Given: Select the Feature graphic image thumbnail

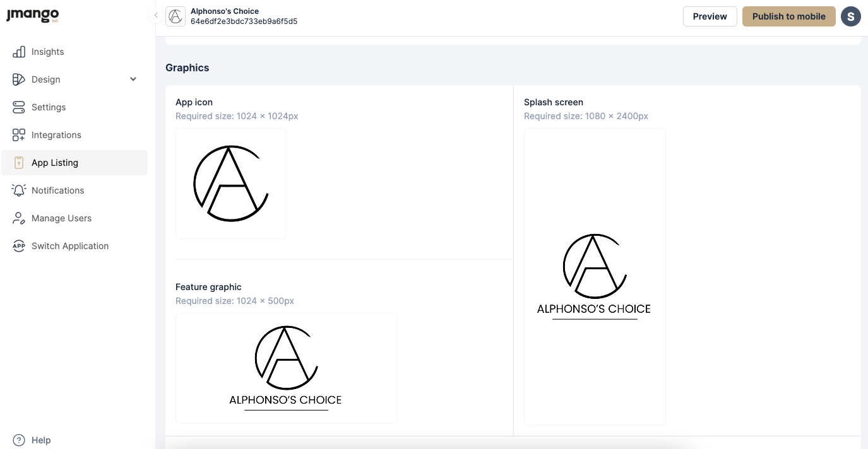Looking at the screenshot, I should click(x=286, y=368).
